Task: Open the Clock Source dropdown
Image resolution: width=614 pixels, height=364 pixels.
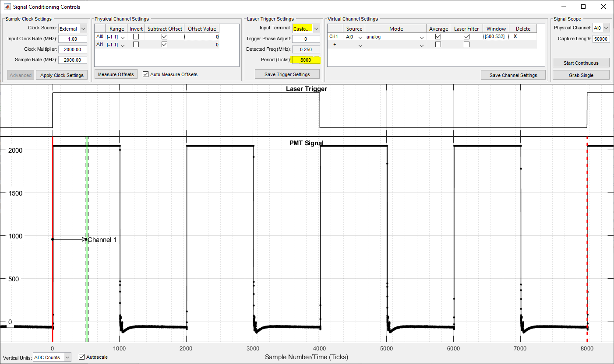Action: 73,29
